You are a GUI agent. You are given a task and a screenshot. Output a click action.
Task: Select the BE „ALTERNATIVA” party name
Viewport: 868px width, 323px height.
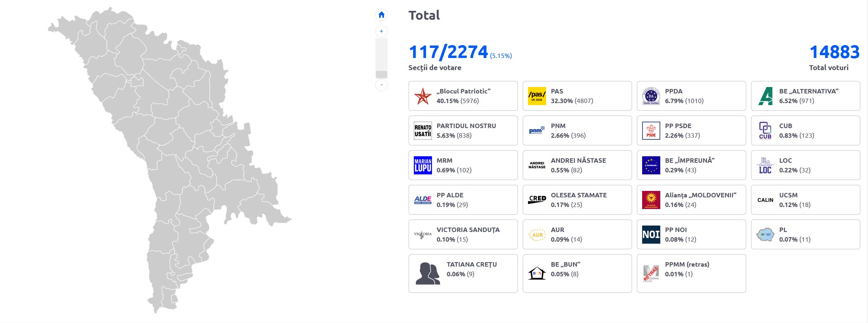[x=809, y=91]
